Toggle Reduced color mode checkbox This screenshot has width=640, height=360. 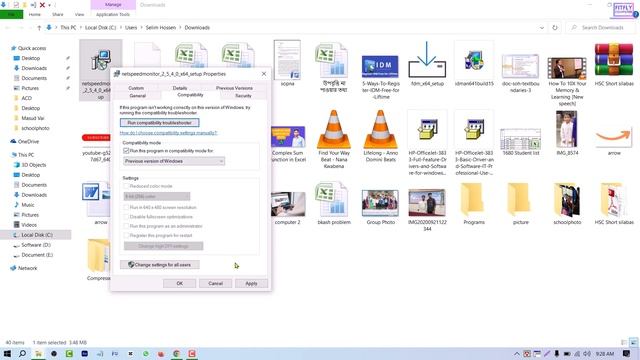point(126,186)
